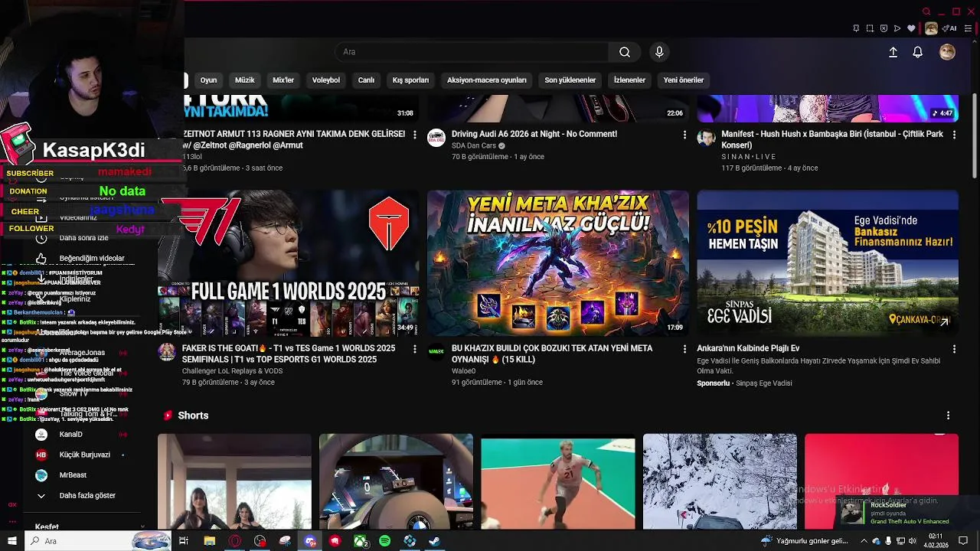Image resolution: width=980 pixels, height=551 pixels.
Task: Select Aksiyon-macera oyunları filter chip
Action: pyautogui.click(x=487, y=80)
